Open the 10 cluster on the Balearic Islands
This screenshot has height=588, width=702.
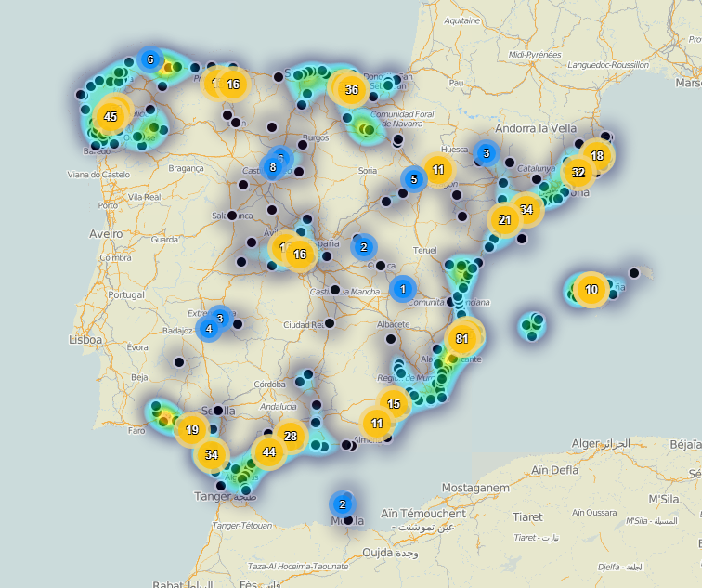tap(591, 290)
